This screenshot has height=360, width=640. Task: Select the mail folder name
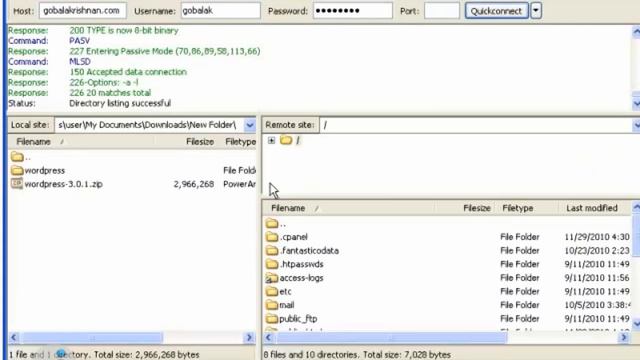287,305
